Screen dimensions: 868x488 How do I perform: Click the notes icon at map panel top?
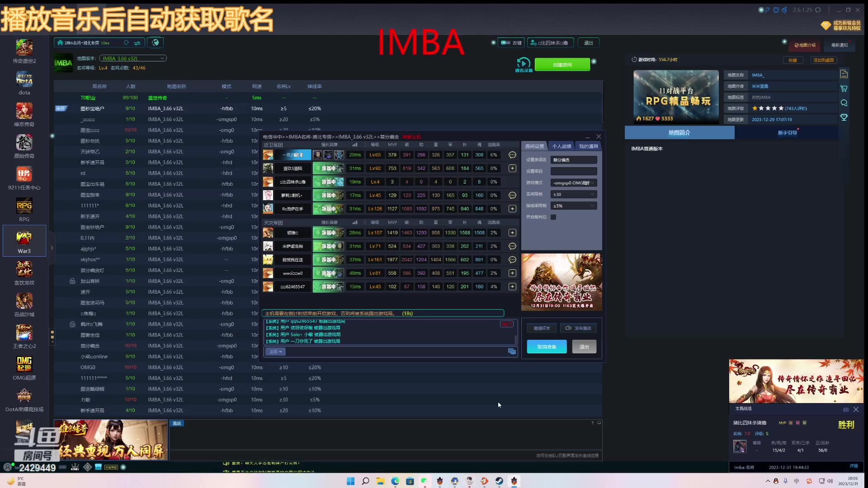844,74
